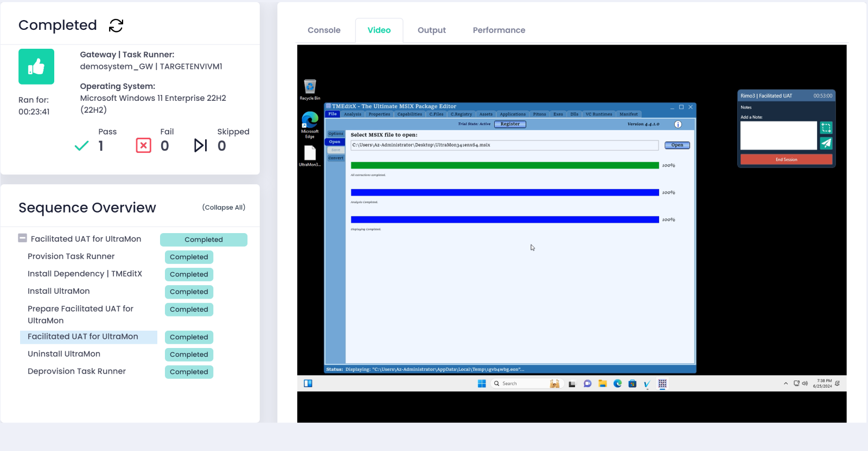Switch to the Output tab
The height and width of the screenshot is (451, 868).
(431, 30)
